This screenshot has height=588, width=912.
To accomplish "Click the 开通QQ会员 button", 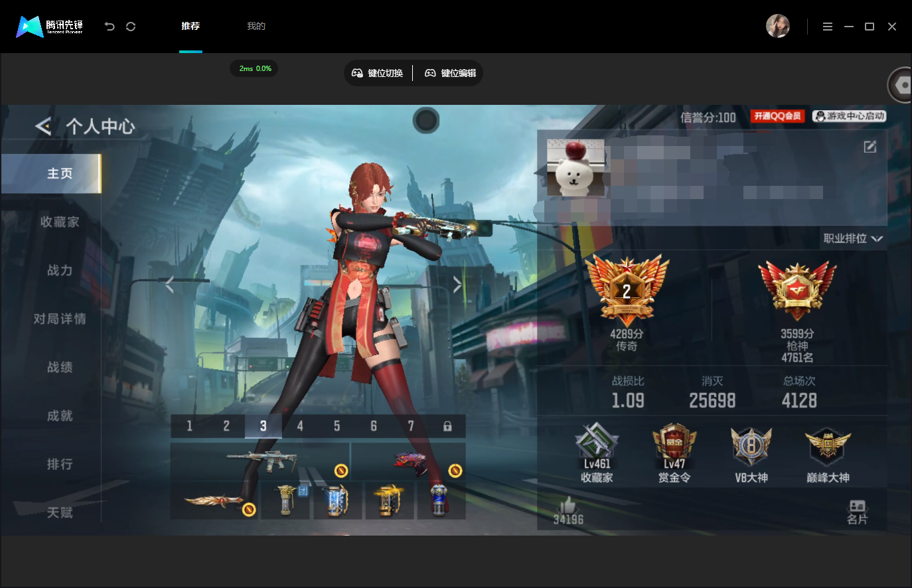I will [x=777, y=116].
